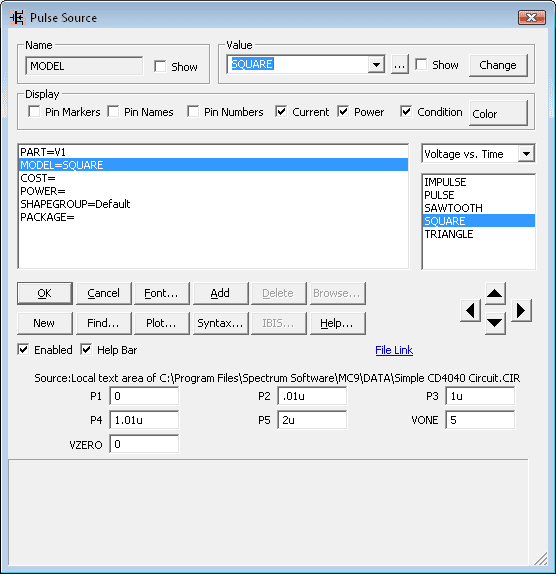The height and width of the screenshot is (574, 556).
Task: Open the Voltage vs. Time dropdown
Action: click(526, 154)
